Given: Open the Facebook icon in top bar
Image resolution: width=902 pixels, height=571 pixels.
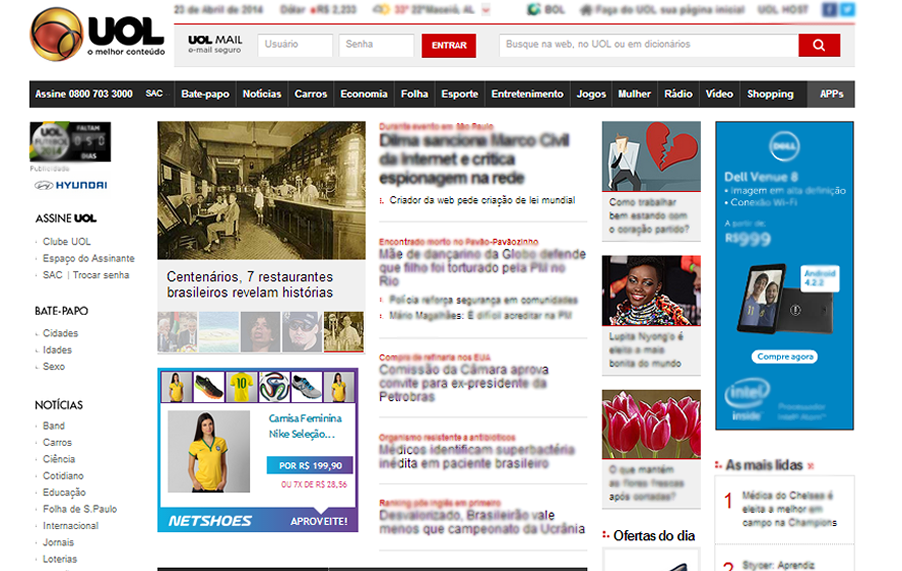Looking at the screenshot, I should pyautogui.click(x=829, y=9).
